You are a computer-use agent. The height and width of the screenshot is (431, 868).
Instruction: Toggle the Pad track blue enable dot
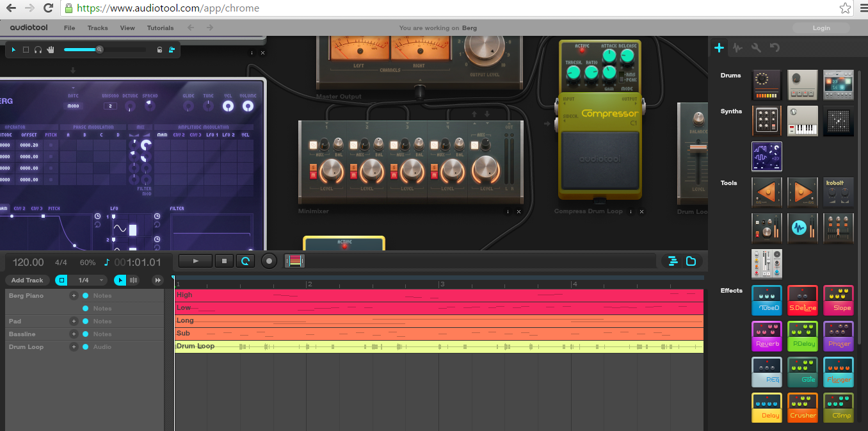click(x=85, y=321)
